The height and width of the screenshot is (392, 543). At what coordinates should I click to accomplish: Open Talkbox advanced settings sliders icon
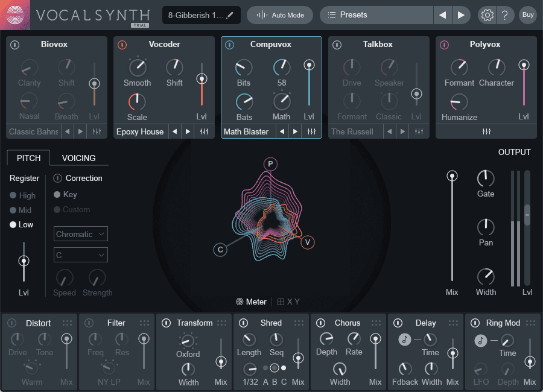click(x=419, y=131)
